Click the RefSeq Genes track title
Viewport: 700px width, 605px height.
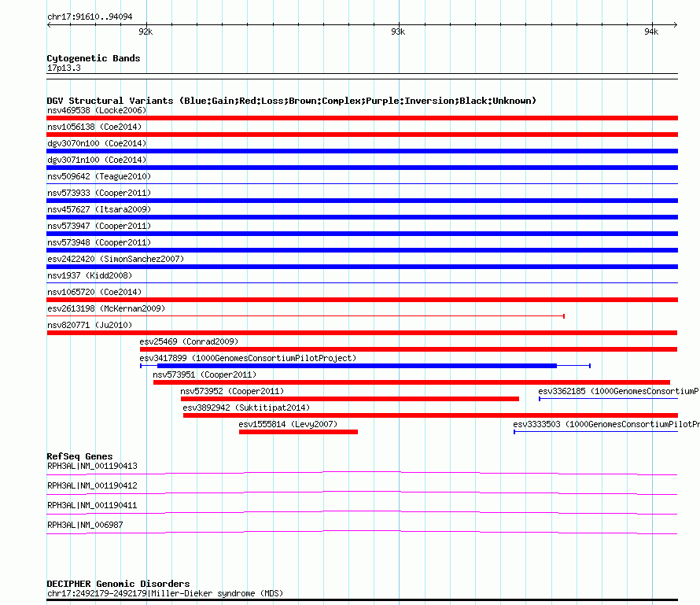(x=80, y=456)
